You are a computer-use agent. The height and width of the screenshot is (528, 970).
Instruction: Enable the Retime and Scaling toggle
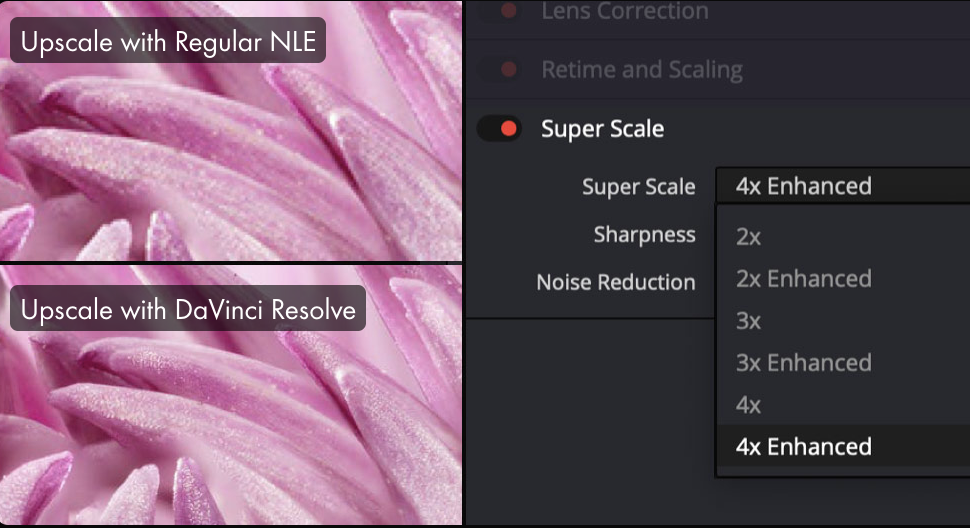(500, 69)
